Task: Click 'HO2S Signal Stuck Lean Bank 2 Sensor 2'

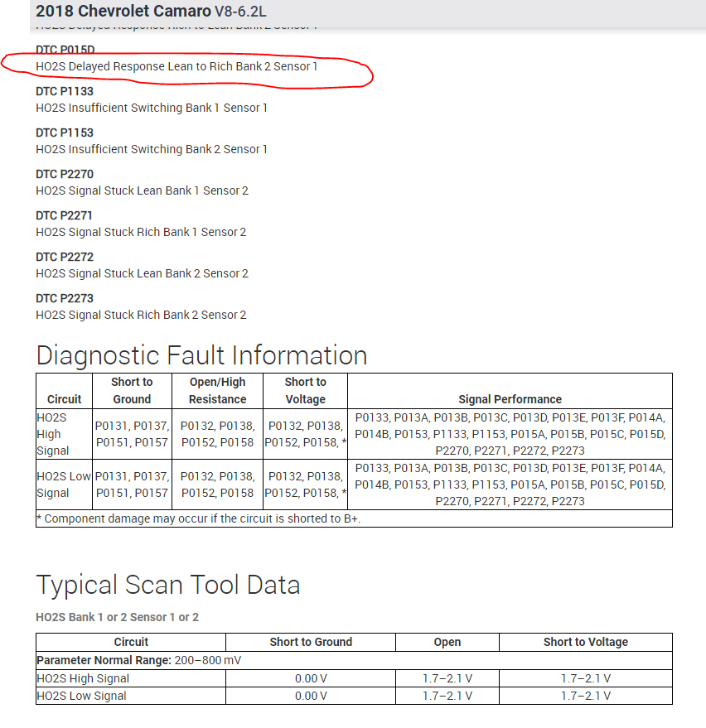Action: click(143, 273)
